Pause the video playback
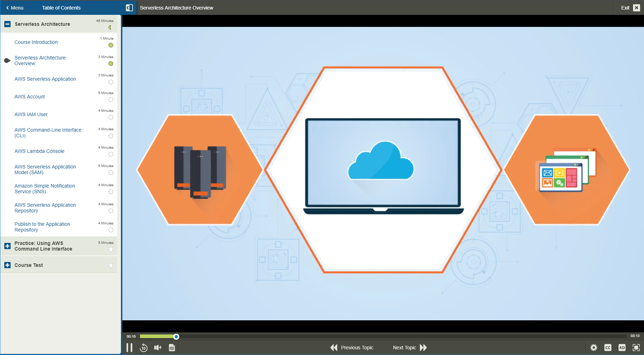 pos(129,347)
